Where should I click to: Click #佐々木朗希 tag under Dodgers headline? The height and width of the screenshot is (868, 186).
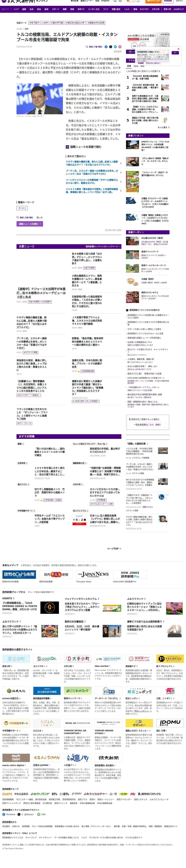[x=34, y=302]
